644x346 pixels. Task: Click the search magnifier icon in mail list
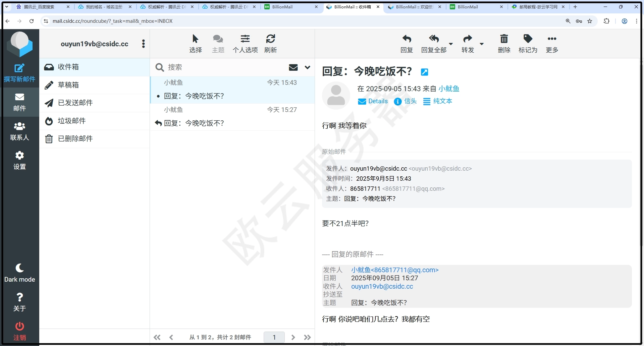click(x=160, y=67)
